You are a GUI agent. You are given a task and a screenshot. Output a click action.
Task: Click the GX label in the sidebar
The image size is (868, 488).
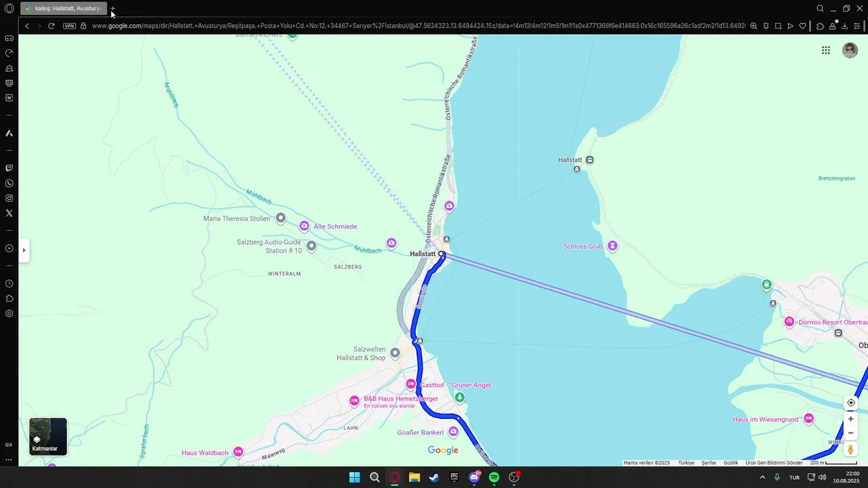click(x=9, y=445)
